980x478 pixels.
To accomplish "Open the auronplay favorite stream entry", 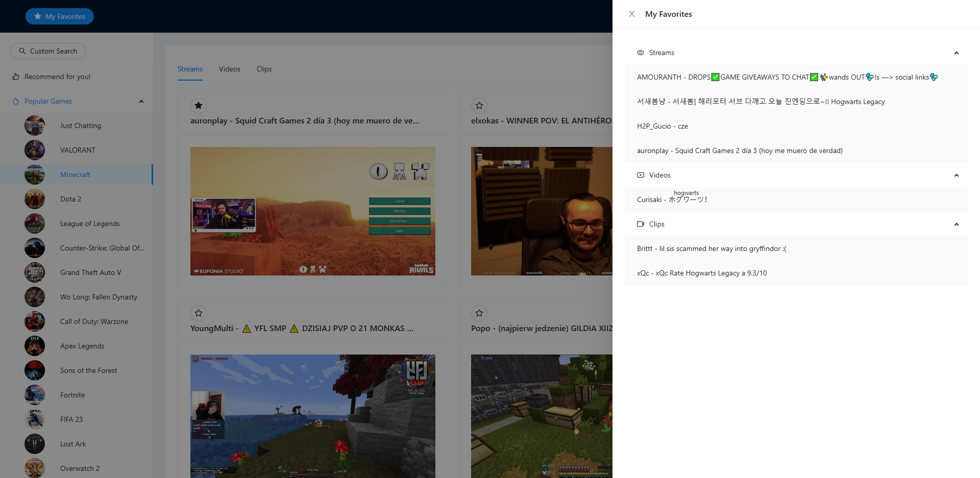I will point(796,150).
